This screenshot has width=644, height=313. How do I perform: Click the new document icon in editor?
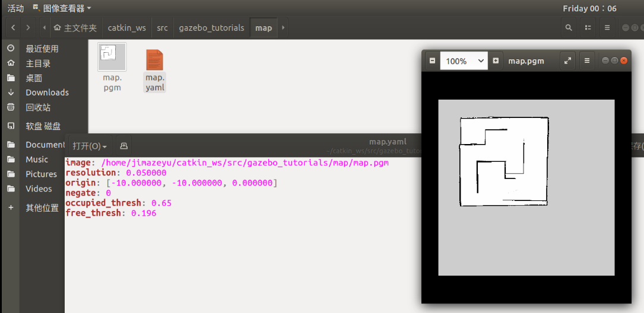tap(123, 146)
